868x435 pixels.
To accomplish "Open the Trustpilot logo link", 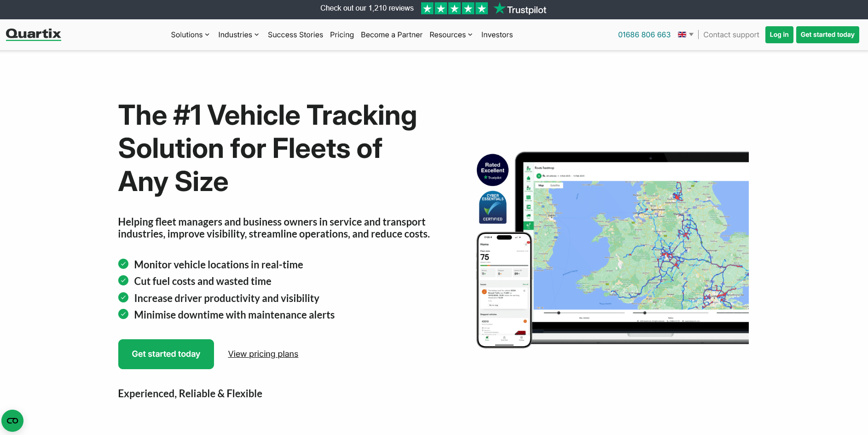I will pos(520,9).
